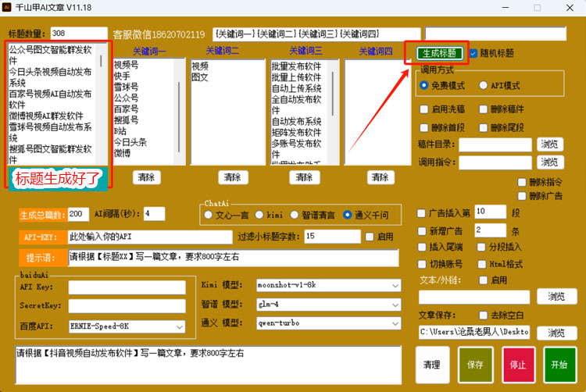Screen dimensions: 586x392
Task: Click 浏览 button next to 稿件目录
Action: (x=550, y=144)
